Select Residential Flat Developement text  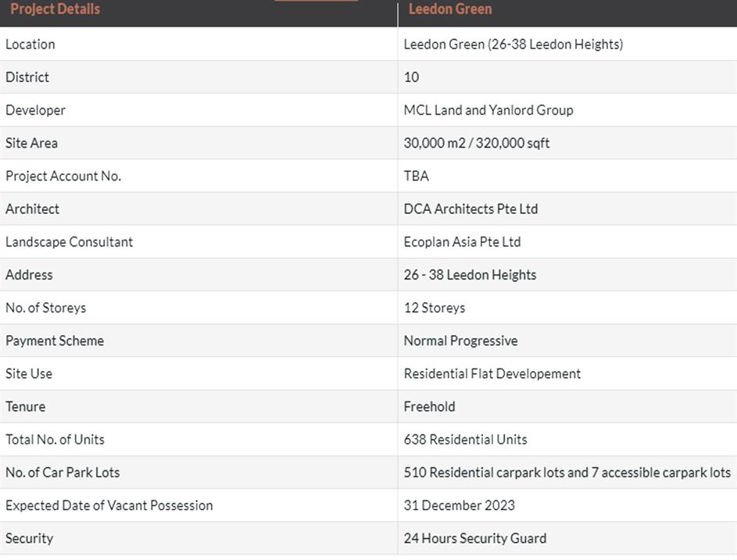(492, 373)
